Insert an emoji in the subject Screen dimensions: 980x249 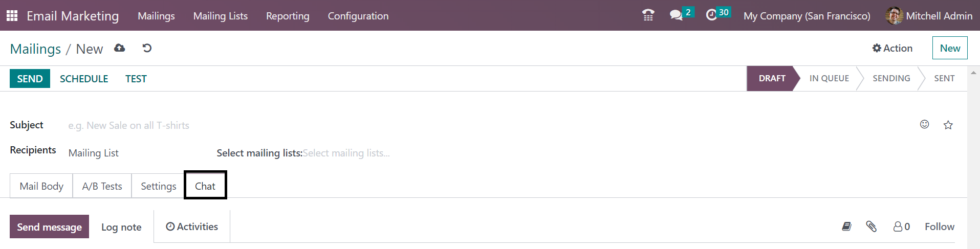[924, 124]
